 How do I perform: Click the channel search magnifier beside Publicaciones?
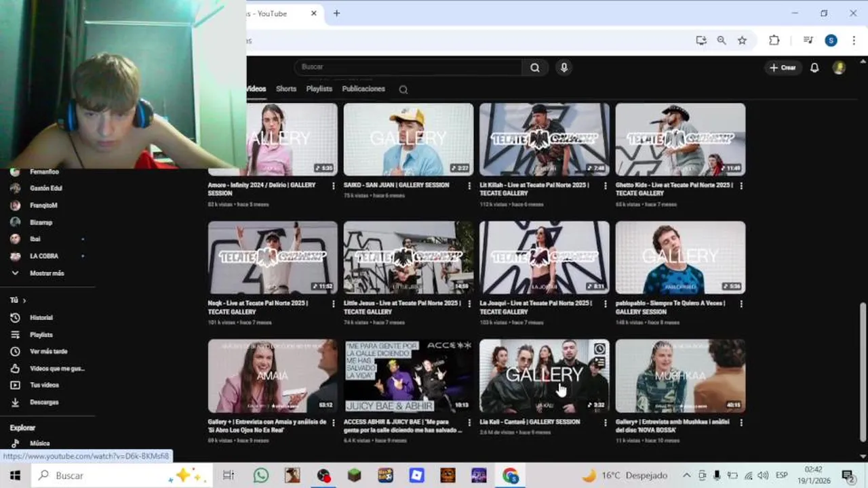(x=403, y=89)
